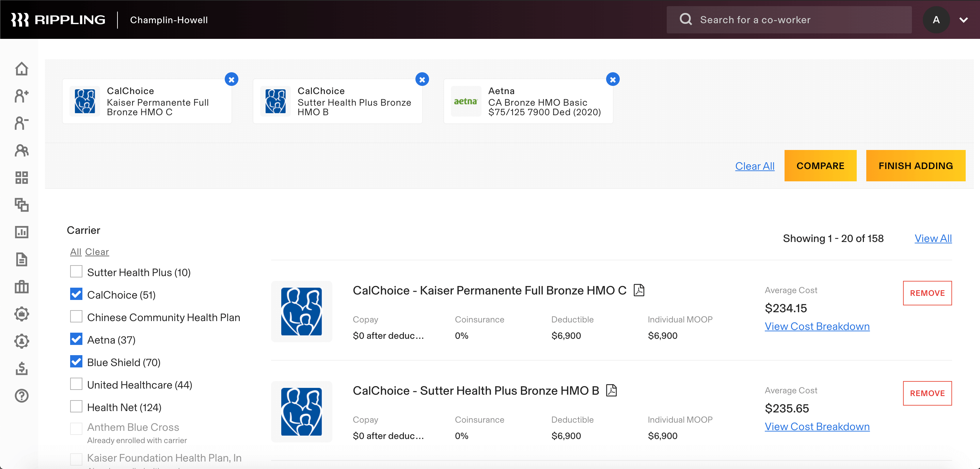Remove Sutter Health Plus Bronze HMO B chip
The width and height of the screenshot is (980, 469).
tap(422, 79)
